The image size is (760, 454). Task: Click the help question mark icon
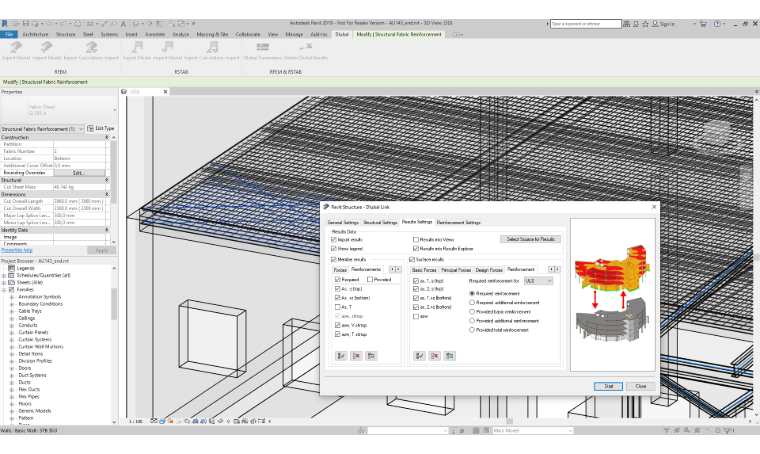pyautogui.click(x=717, y=23)
